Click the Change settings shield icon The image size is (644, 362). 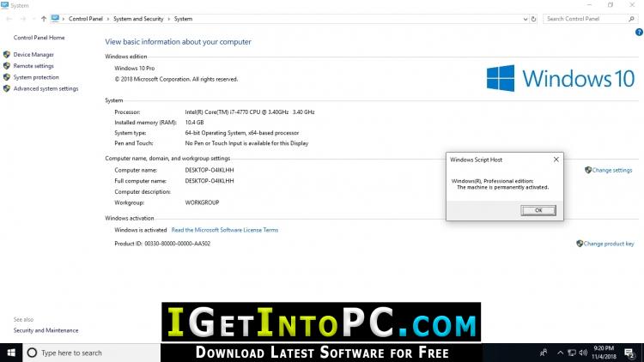point(588,170)
